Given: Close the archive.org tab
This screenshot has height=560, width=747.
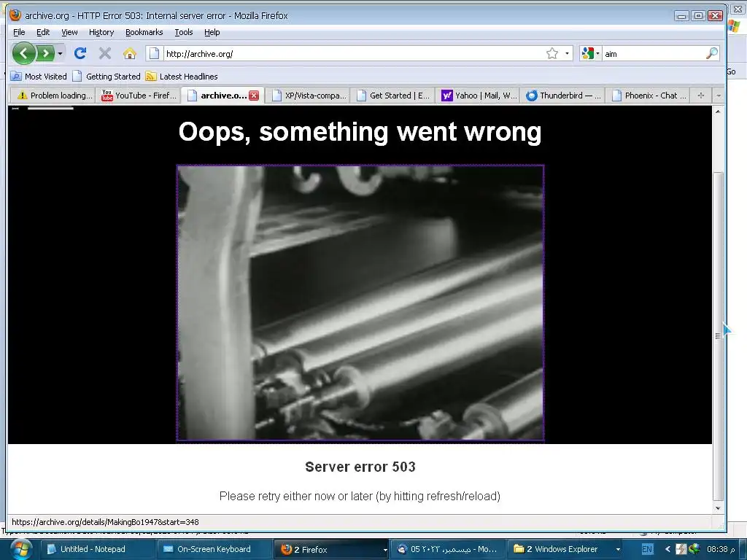Looking at the screenshot, I should pos(254,96).
